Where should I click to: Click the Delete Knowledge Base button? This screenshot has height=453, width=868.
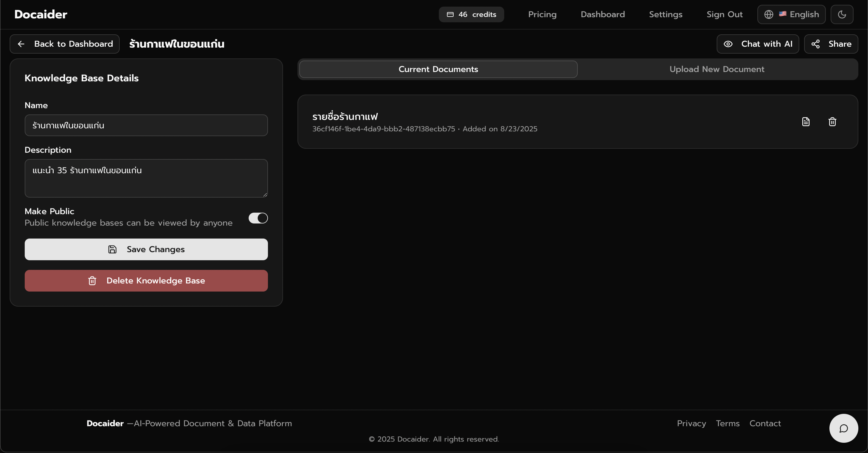point(146,280)
